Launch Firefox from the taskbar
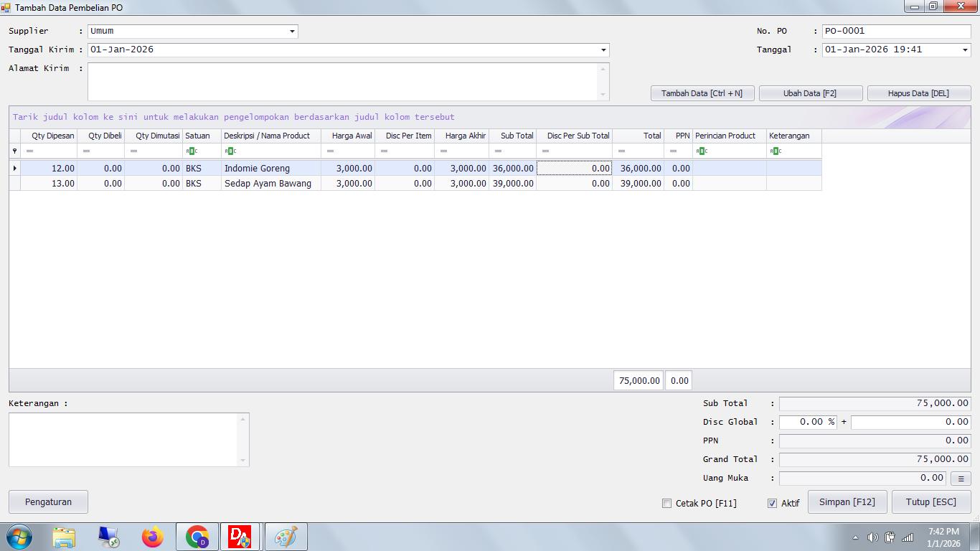Image resolution: width=980 pixels, height=551 pixels. coord(153,536)
